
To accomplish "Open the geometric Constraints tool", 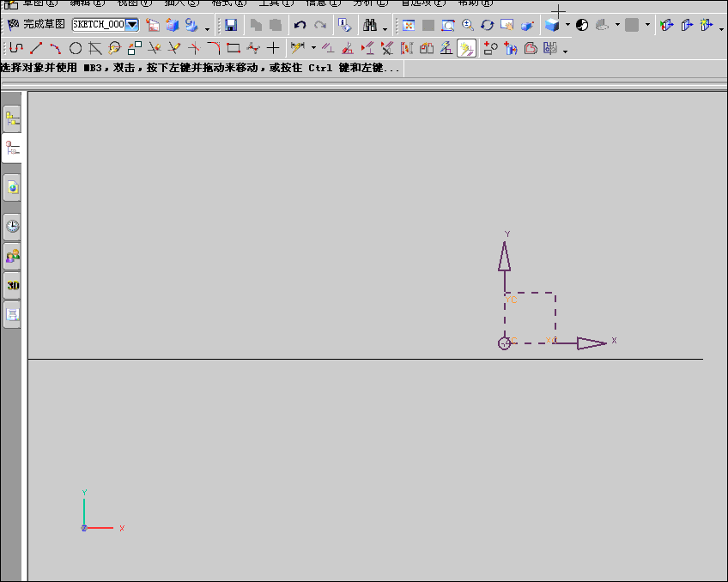I will click(328, 48).
